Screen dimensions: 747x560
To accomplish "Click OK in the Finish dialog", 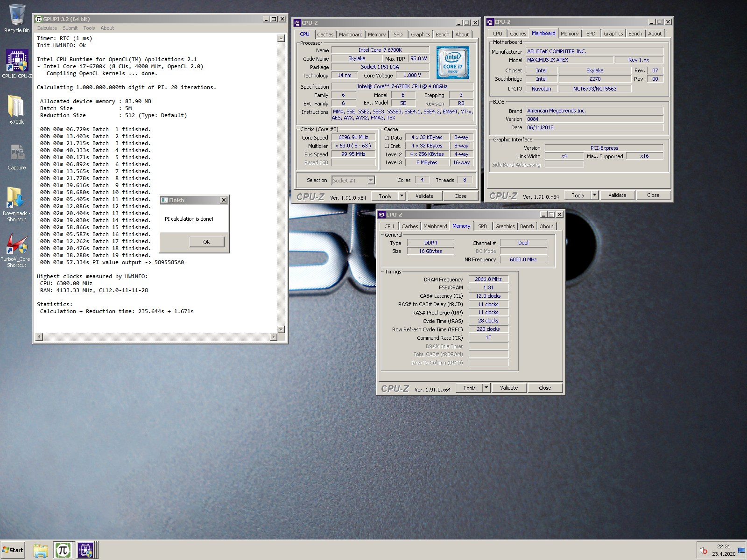I will [x=207, y=242].
